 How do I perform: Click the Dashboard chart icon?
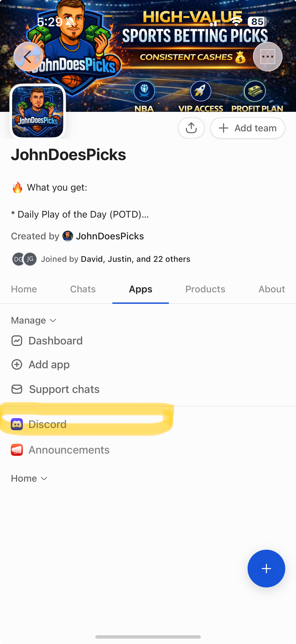[17, 341]
